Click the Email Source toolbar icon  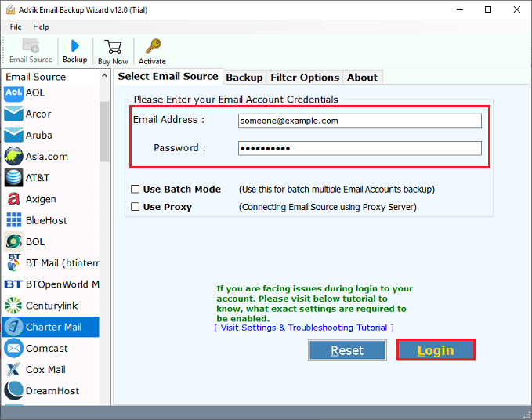point(31,45)
